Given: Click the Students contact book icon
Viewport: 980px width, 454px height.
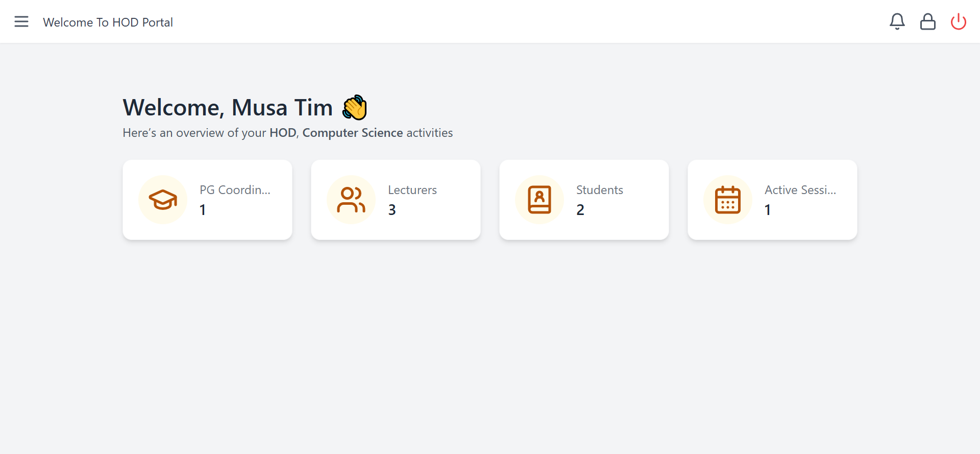Looking at the screenshot, I should 540,200.
